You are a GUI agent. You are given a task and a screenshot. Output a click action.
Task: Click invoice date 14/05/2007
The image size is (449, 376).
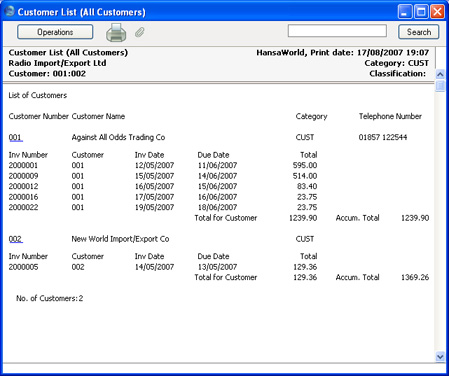154,267
